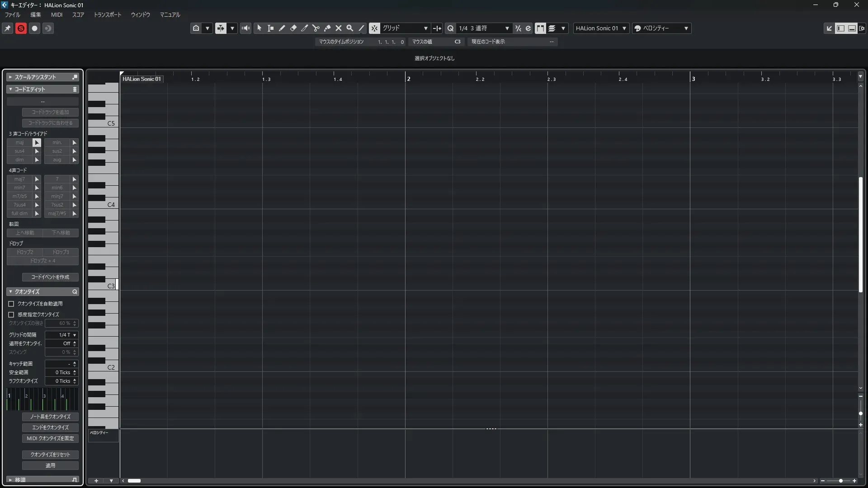The width and height of the screenshot is (868, 488).
Task: Open the トランスポート menu
Action: click(107, 14)
